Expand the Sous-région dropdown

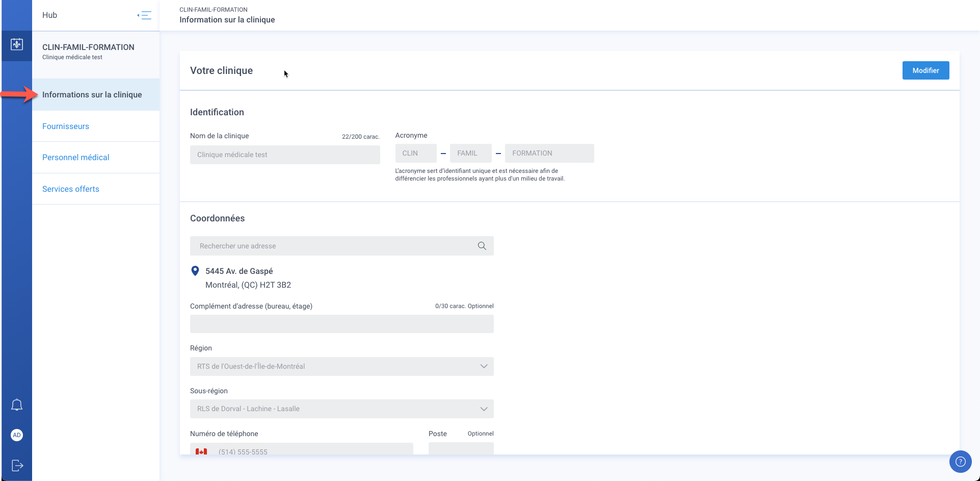point(342,409)
